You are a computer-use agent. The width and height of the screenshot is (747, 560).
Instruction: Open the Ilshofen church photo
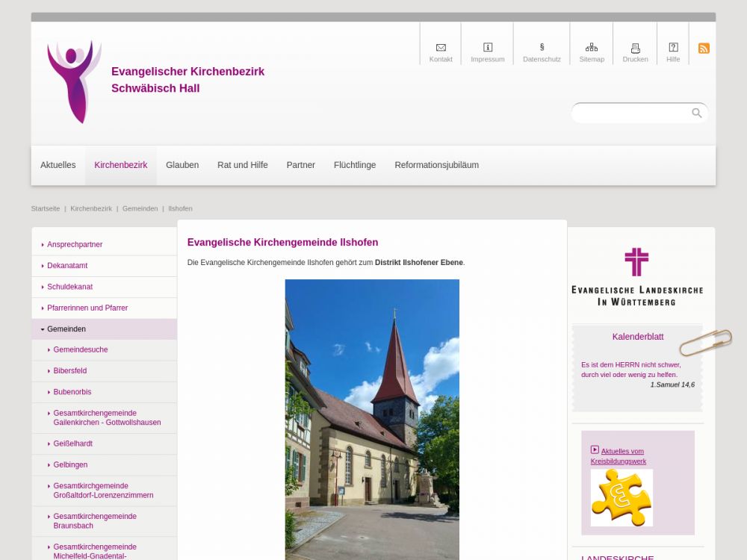[x=372, y=418]
